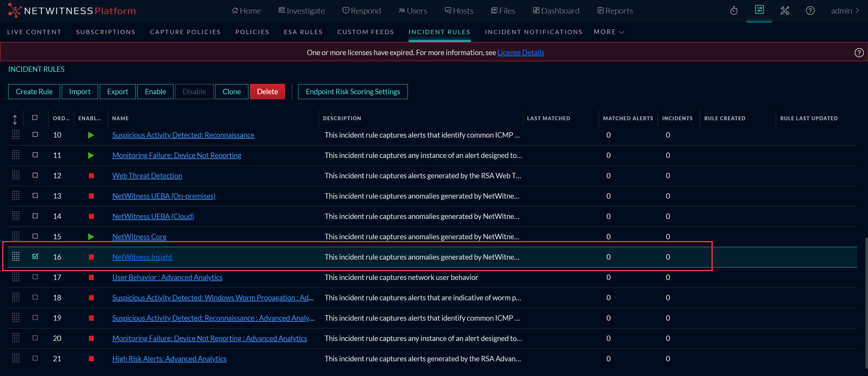Open High Risk Alerts: Advanced Analytics rule

pos(169,359)
